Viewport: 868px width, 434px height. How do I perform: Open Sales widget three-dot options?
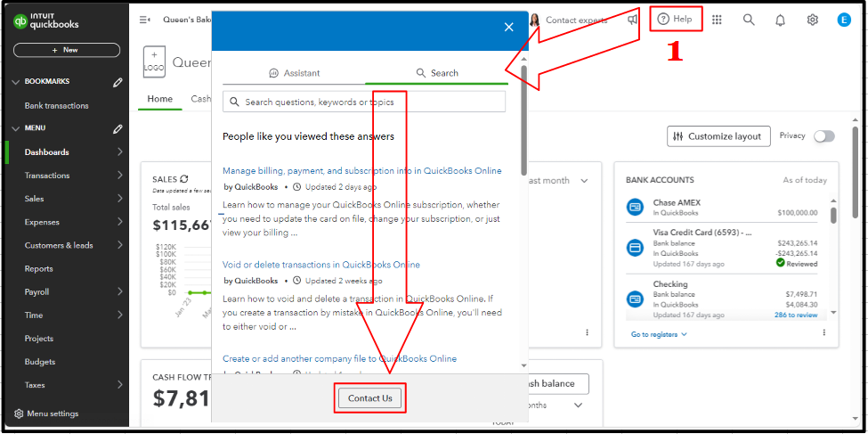[587, 332]
